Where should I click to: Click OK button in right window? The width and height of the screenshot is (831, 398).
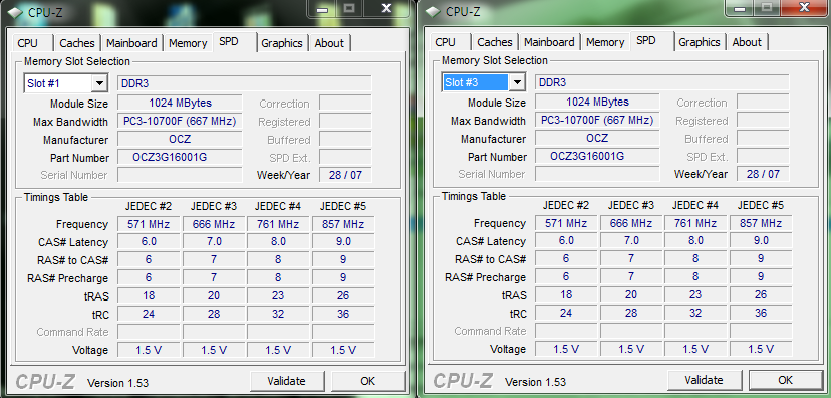coord(786,380)
